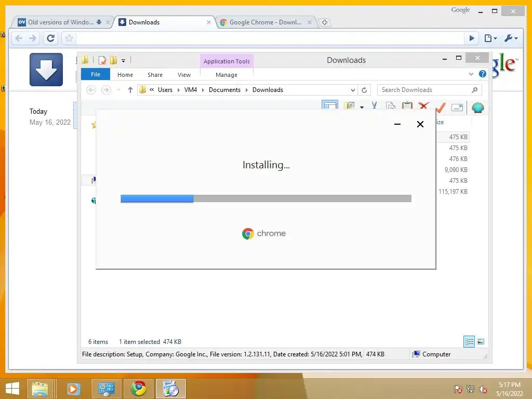Open a new Chrome tab
532x399 pixels.
pos(325,22)
